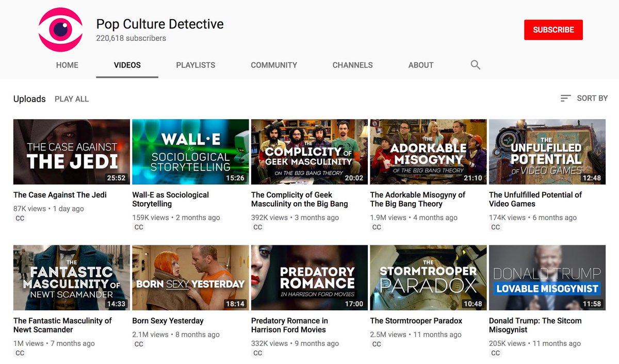This screenshot has height=364, width=619.
Task: Click the 10:48 duration badge
Action: tap(473, 304)
